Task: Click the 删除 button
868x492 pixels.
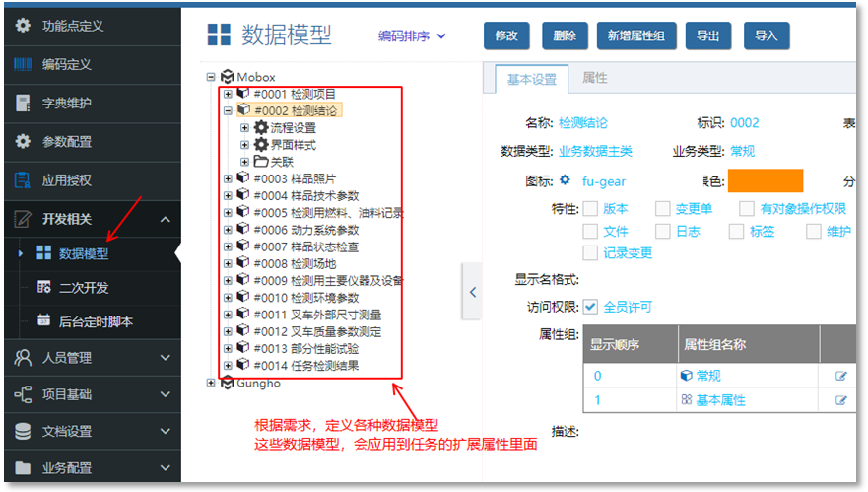Action: click(x=565, y=35)
